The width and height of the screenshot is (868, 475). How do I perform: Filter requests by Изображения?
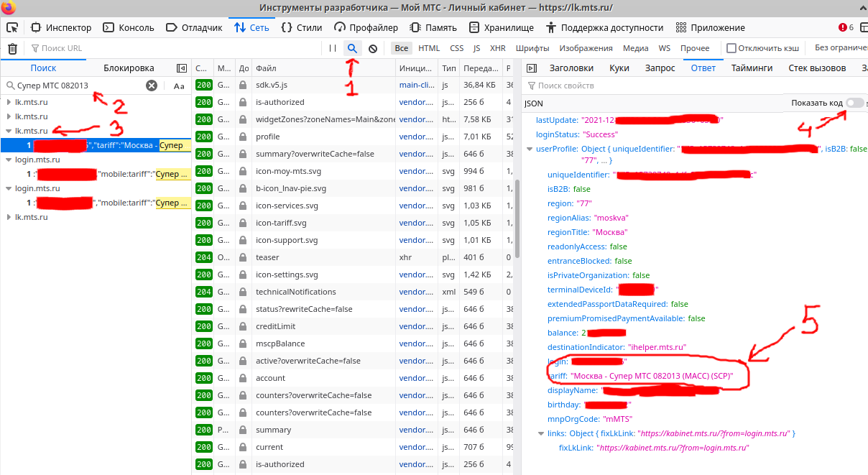(586, 48)
